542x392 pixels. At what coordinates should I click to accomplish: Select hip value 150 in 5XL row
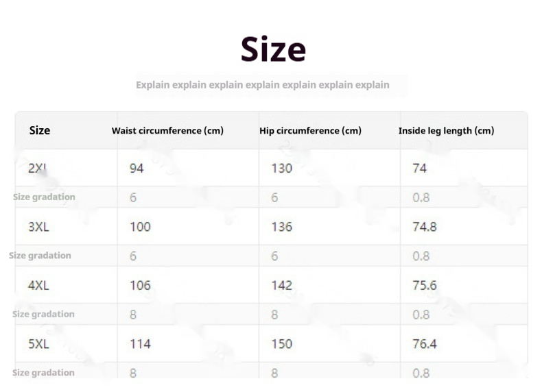[x=281, y=343]
